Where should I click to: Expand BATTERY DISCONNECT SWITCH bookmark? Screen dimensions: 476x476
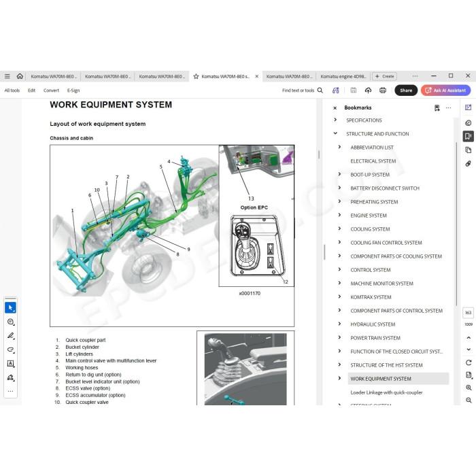click(x=339, y=188)
